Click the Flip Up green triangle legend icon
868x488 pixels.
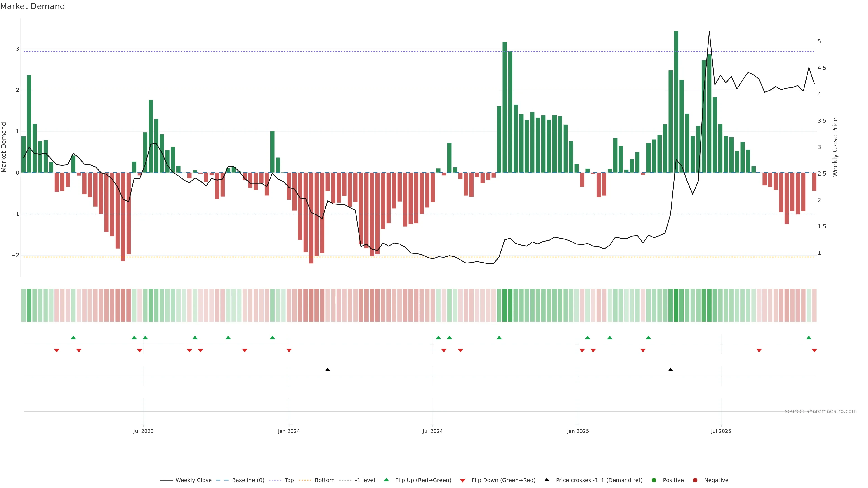click(387, 480)
